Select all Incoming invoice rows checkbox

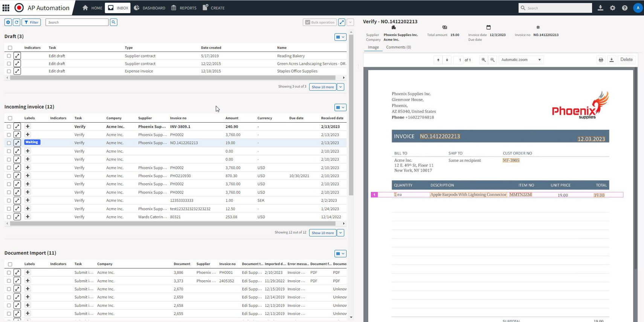point(10,118)
